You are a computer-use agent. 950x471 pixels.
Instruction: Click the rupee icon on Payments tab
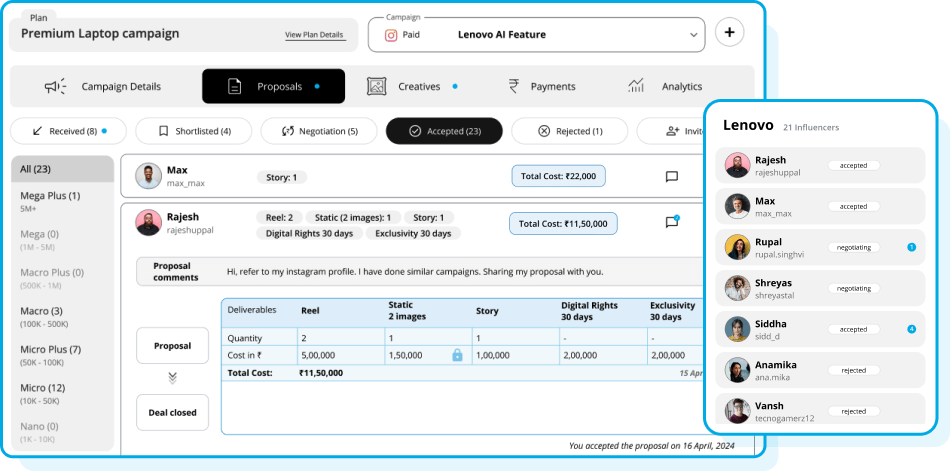pyautogui.click(x=514, y=87)
